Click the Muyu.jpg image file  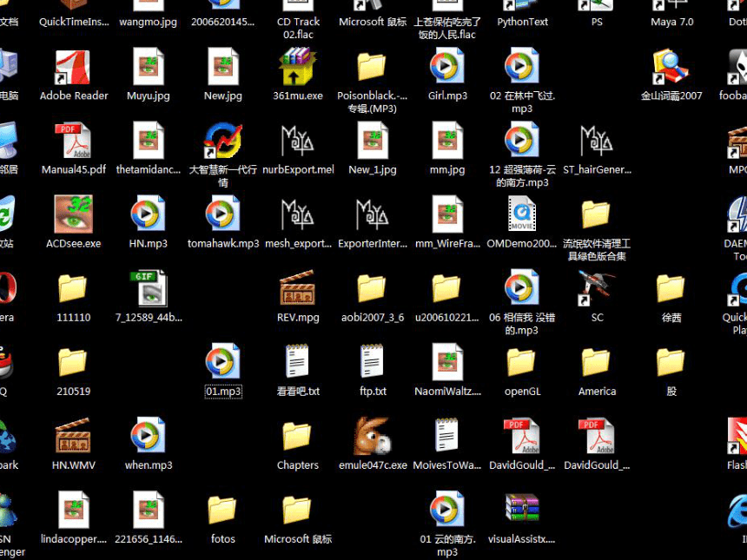point(149,66)
